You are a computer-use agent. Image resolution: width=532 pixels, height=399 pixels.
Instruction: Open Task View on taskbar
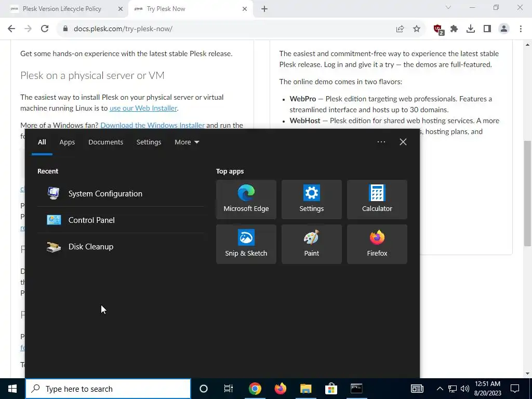(x=229, y=389)
